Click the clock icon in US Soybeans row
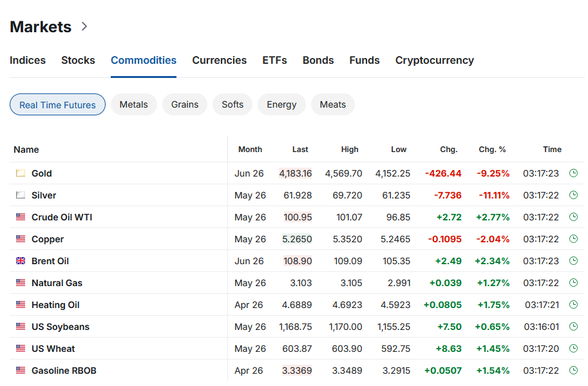The height and width of the screenshot is (386, 588). (573, 326)
